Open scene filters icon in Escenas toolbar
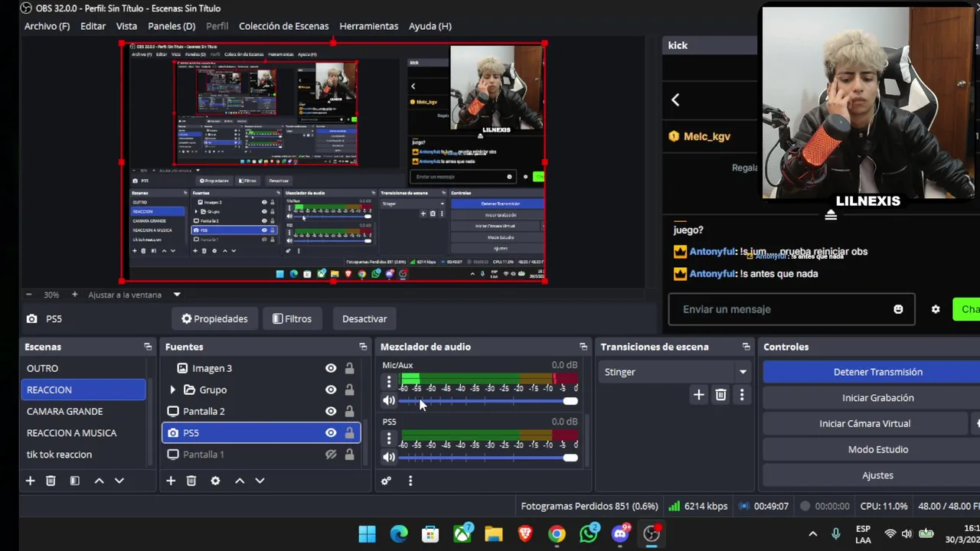Viewport: 980px width, 551px height. point(74,481)
